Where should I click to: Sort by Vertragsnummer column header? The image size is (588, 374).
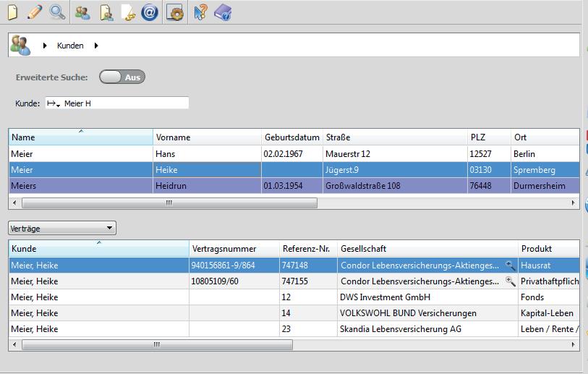coord(234,248)
